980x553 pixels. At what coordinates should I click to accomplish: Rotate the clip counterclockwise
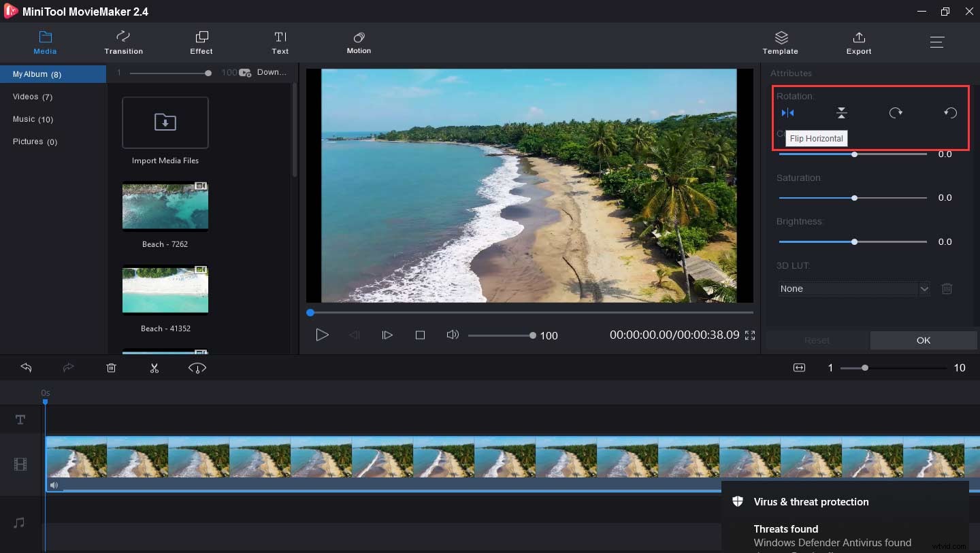click(x=950, y=112)
